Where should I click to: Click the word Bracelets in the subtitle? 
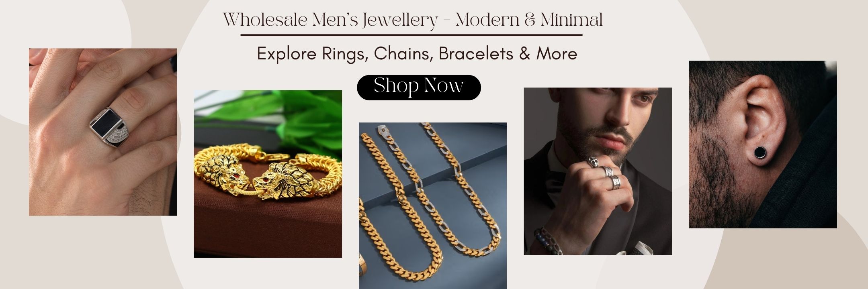coord(475,53)
